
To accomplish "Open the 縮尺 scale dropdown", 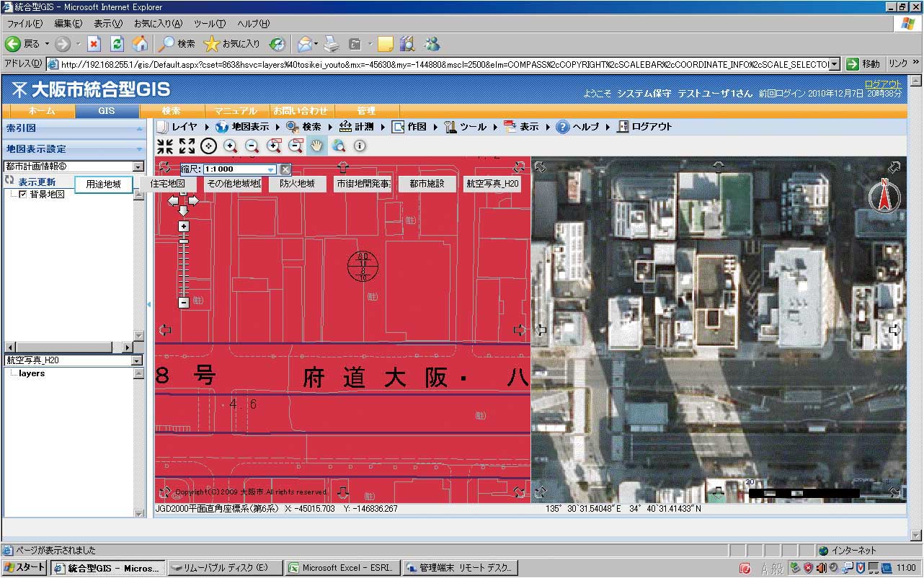I will click(x=271, y=169).
